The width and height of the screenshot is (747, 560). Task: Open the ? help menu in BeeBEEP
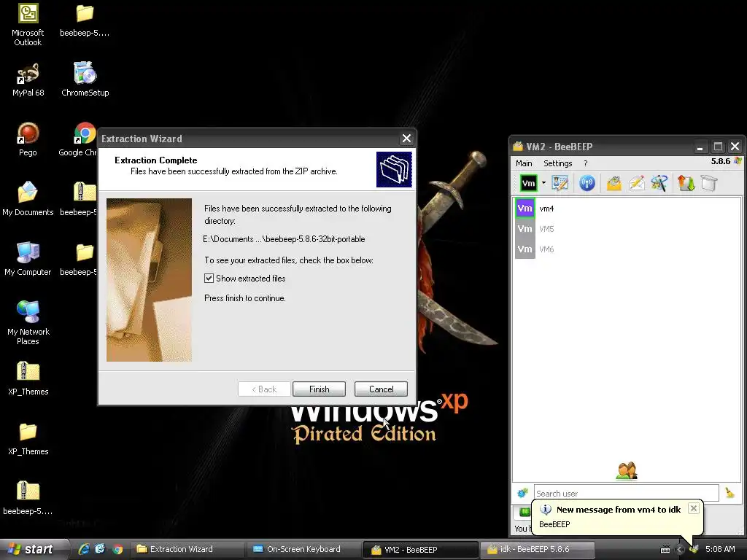(x=586, y=163)
